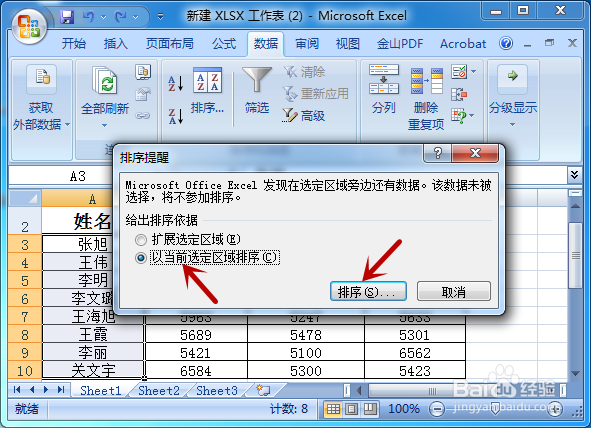Jump to the first sheet tab arrow
This screenshot has width=591, height=428.
pyautogui.click(x=17, y=390)
